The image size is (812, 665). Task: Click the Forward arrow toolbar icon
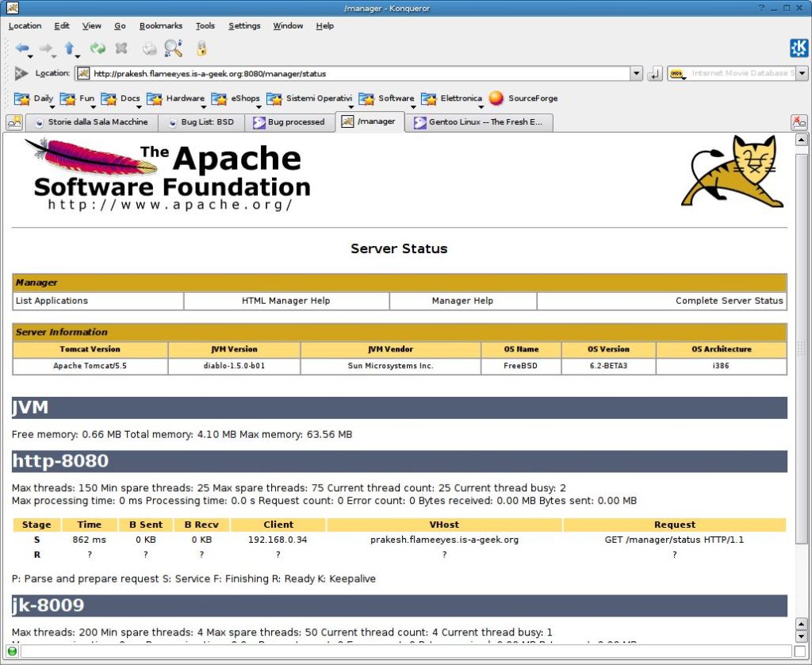click(45, 48)
